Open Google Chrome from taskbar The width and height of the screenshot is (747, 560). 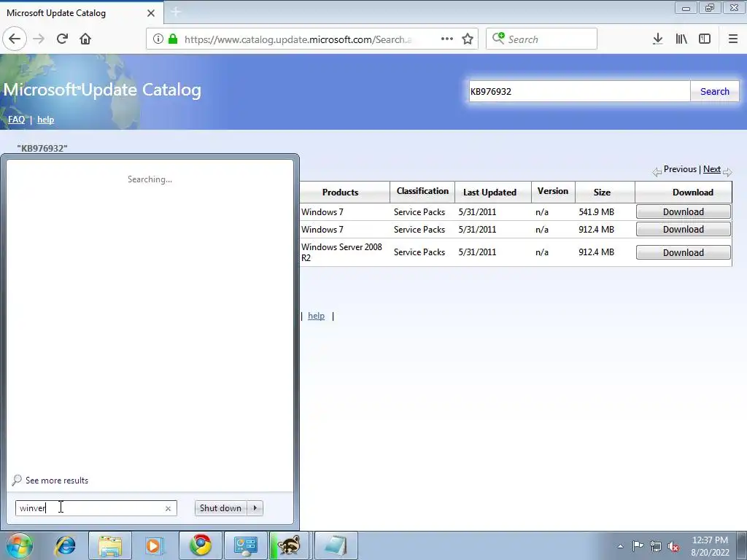tap(201, 545)
